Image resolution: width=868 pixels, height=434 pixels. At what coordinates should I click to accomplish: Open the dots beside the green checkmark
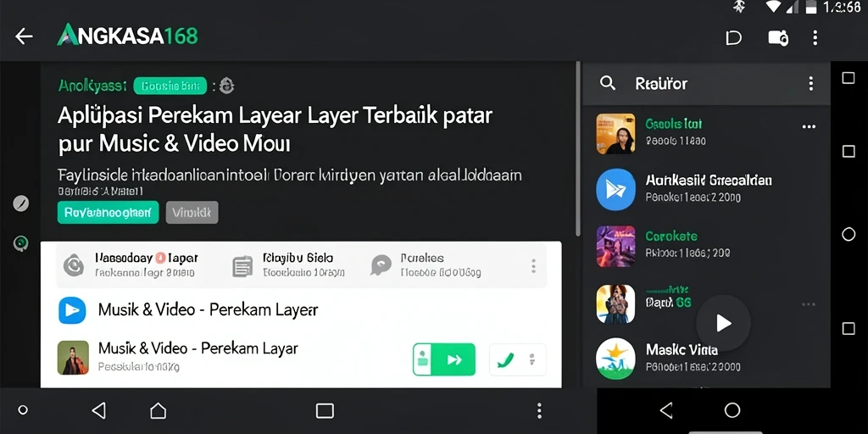[532, 359]
